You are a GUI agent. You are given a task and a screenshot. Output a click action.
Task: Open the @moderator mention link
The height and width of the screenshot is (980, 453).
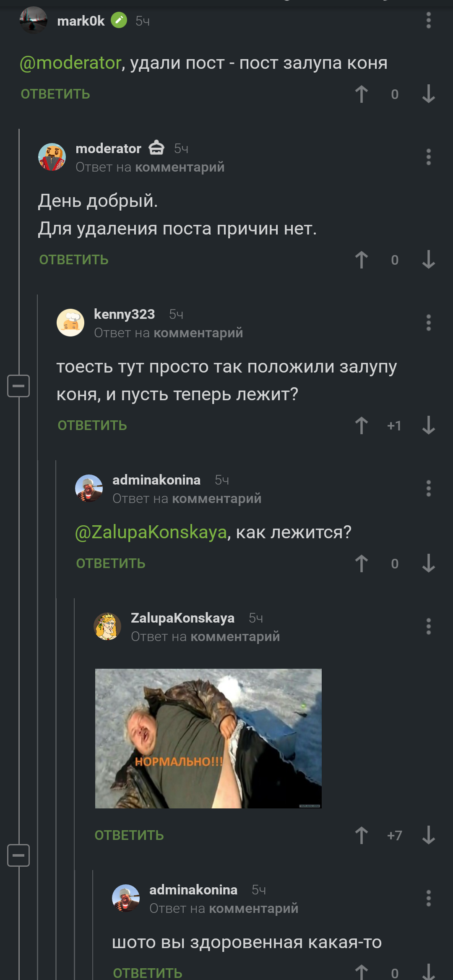coord(70,63)
